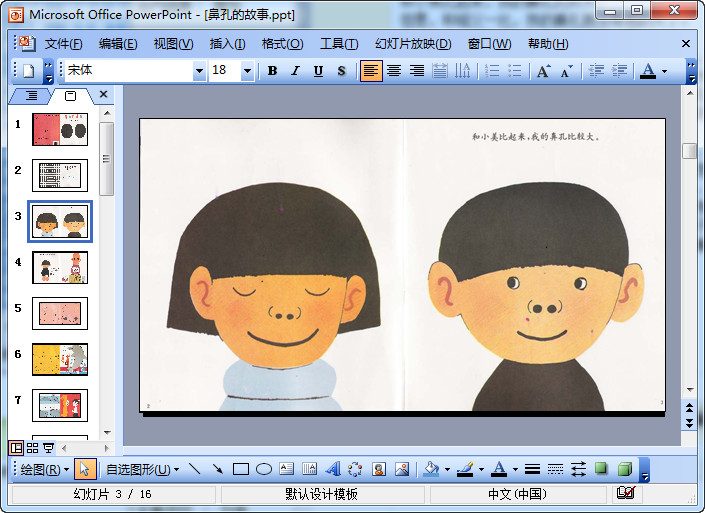Insert Clip Art
This screenshot has height=513, width=705.
click(x=379, y=469)
